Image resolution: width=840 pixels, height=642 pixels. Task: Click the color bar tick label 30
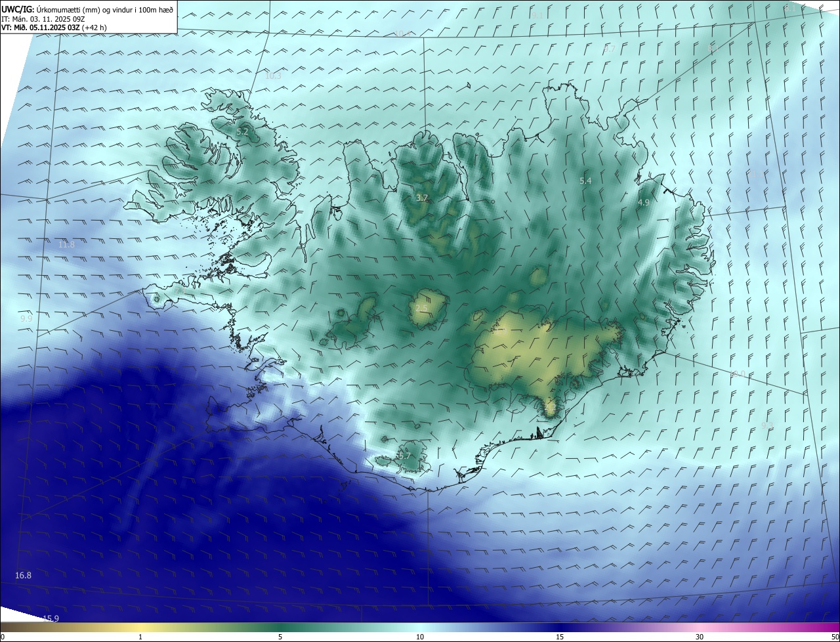(700, 637)
